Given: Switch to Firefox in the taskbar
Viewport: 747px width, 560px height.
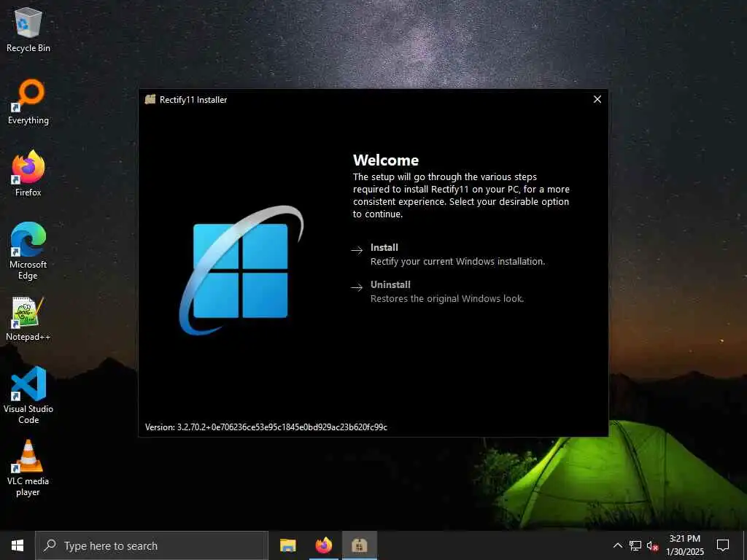Looking at the screenshot, I should (323, 545).
